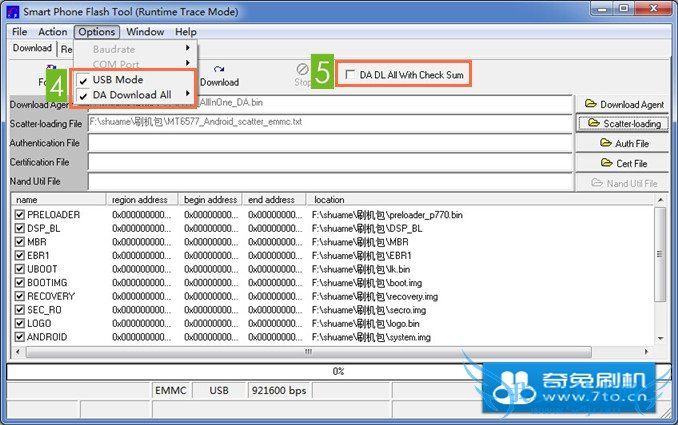Open the File menu
Viewport: 678px width, 425px height.
pos(19,32)
